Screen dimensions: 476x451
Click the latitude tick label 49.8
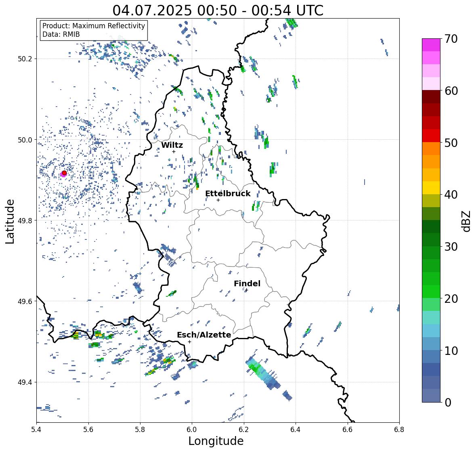tap(25, 220)
